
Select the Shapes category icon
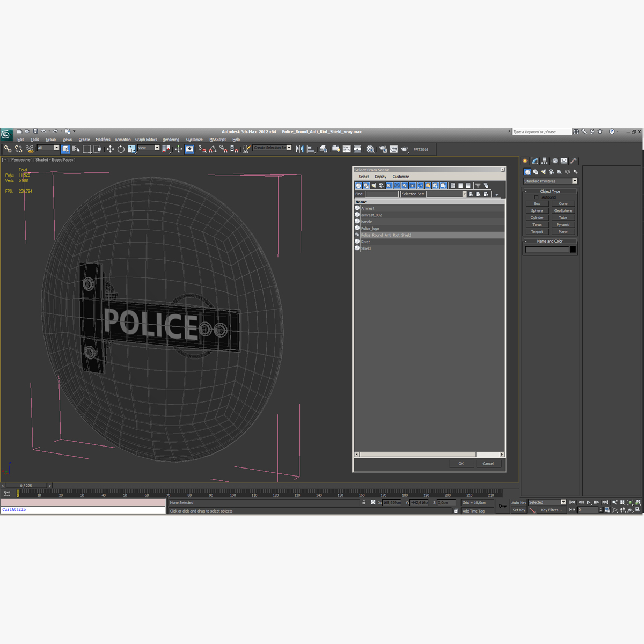coord(536,172)
